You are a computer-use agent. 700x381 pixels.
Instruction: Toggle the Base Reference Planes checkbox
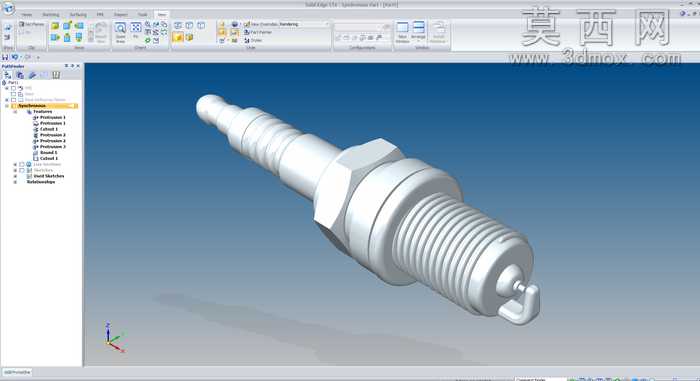click(x=13, y=100)
